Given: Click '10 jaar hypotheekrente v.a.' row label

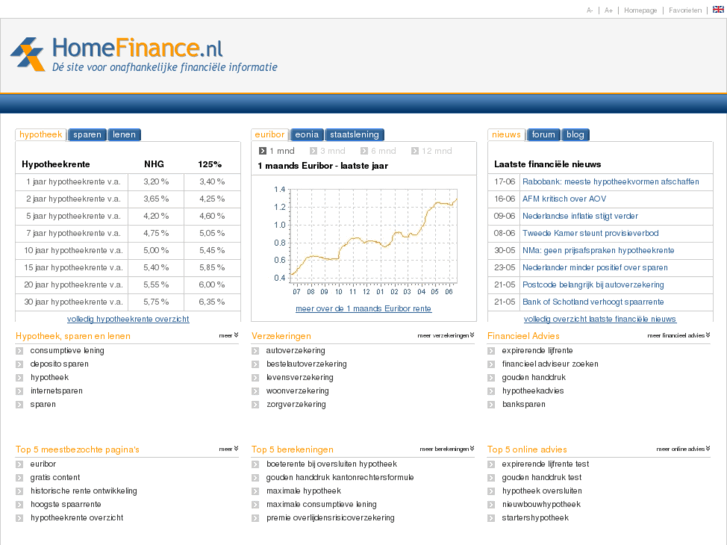Looking at the screenshot, I should pyautogui.click(x=73, y=250).
